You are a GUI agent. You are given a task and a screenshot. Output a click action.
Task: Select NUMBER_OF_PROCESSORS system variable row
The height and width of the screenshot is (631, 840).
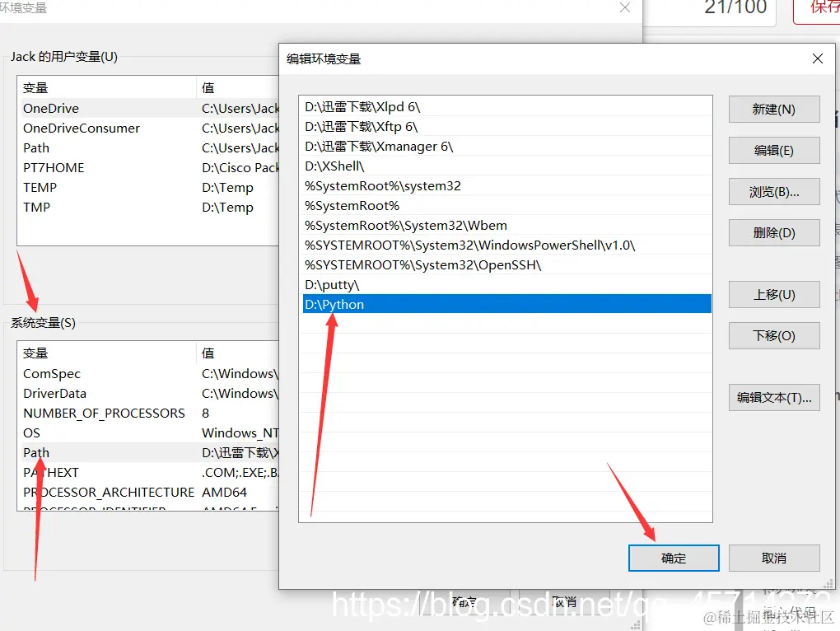[x=150, y=414]
